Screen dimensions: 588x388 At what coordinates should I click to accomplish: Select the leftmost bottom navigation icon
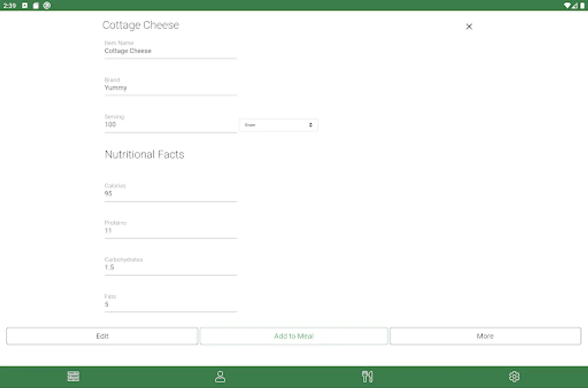73,376
